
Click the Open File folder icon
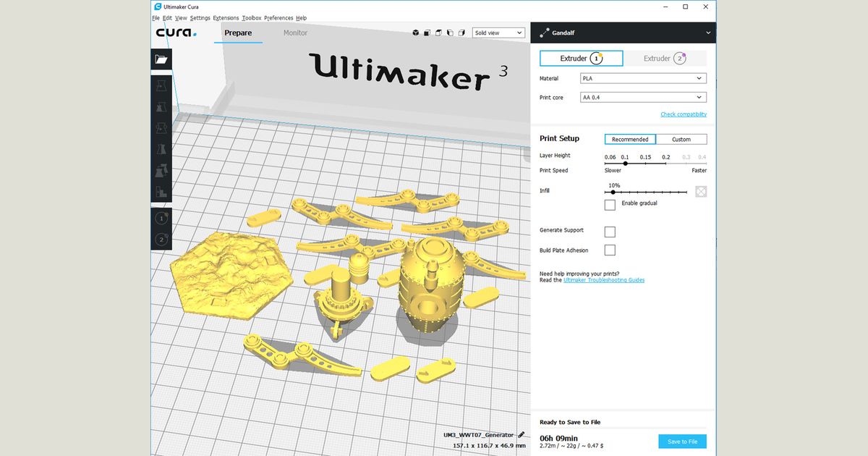point(161,59)
